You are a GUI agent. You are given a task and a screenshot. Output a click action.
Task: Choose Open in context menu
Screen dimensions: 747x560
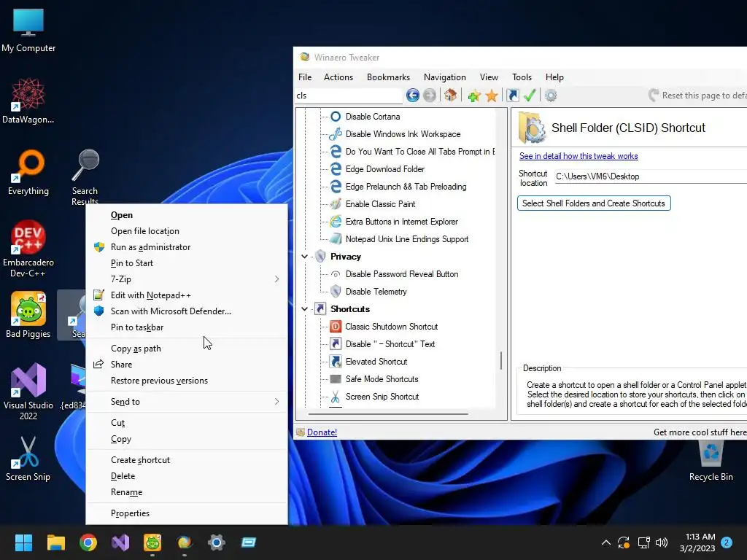pyautogui.click(x=187, y=215)
